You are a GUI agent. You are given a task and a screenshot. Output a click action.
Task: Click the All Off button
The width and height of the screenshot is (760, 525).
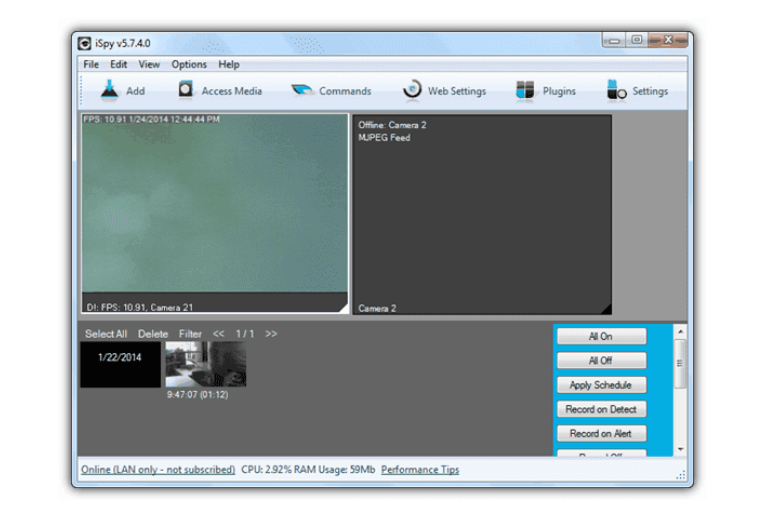click(x=601, y=361)
